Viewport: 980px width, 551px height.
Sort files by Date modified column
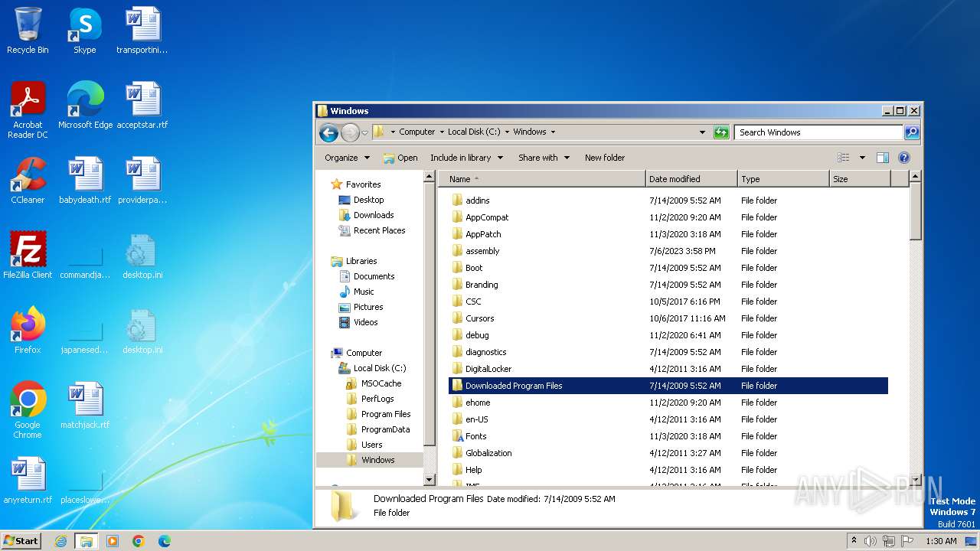point(691,179)
